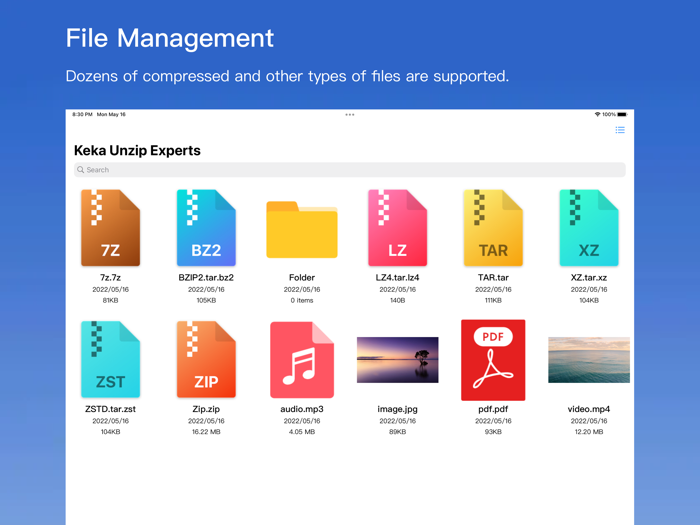This screenshot has width=700, height=525.
Task: Open the yellow Folder icon
Action: 302,230
